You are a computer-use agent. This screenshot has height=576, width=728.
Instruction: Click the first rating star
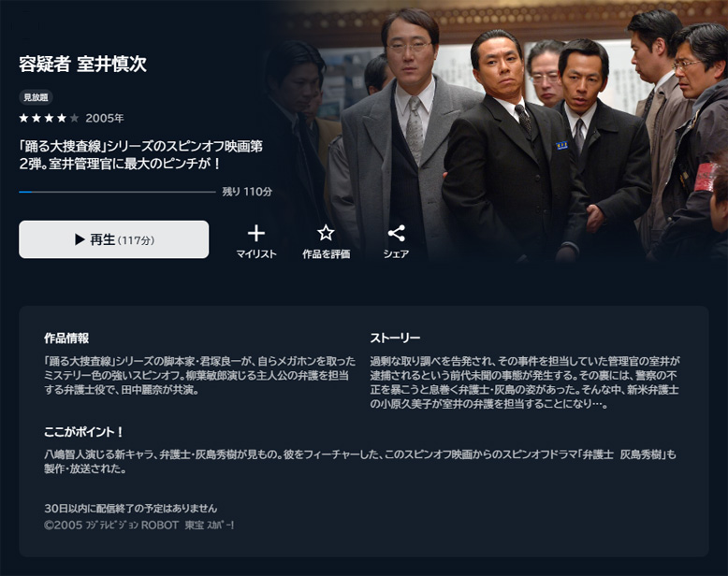click(x=23, y=118)
